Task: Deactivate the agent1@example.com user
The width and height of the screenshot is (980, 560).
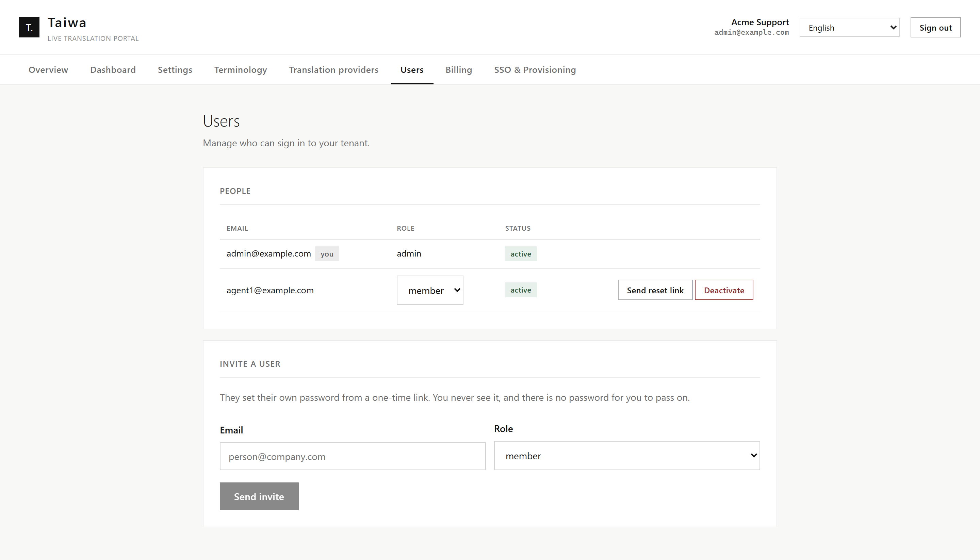Action: click(x=724, y=290)
